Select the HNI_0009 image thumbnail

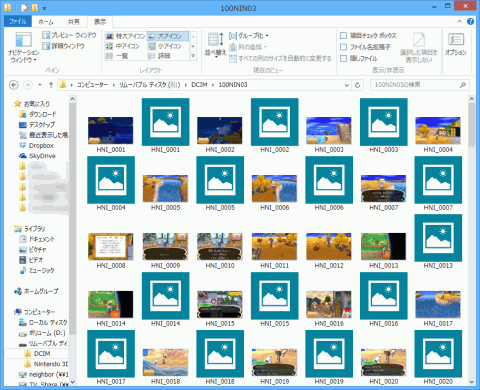click(x=165, y=247)
